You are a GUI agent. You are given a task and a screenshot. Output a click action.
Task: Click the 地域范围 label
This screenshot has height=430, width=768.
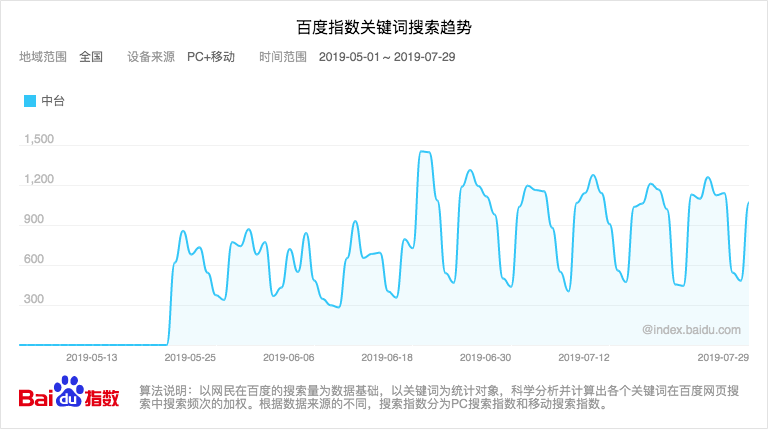(x=43, y=57)
